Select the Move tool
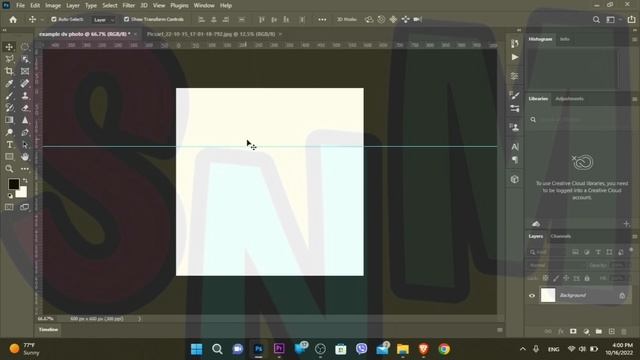 point(9,47)
